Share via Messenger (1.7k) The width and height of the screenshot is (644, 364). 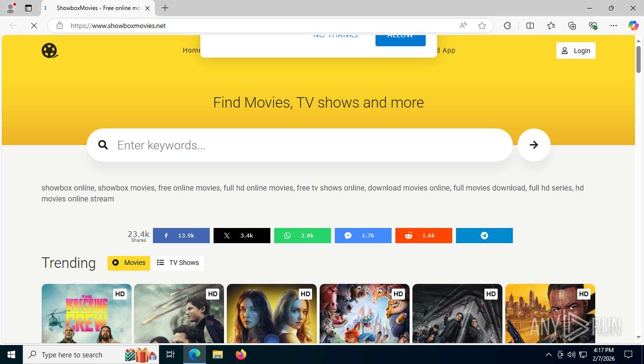[x=363, y=236]
